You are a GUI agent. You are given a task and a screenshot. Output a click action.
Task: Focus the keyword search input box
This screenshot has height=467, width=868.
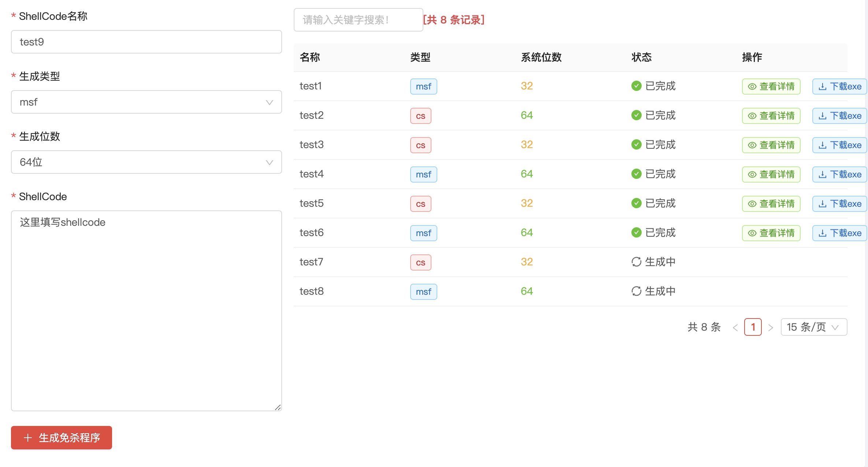tap(358, 20)
